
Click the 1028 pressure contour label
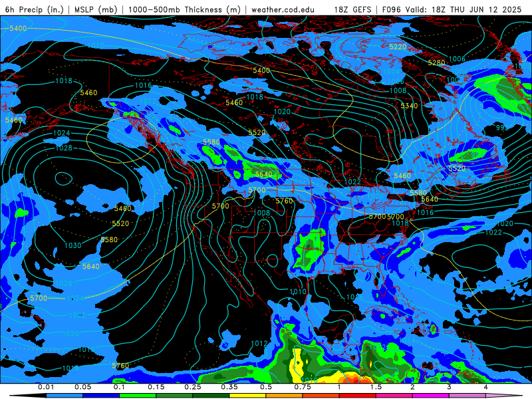point(64,148)
